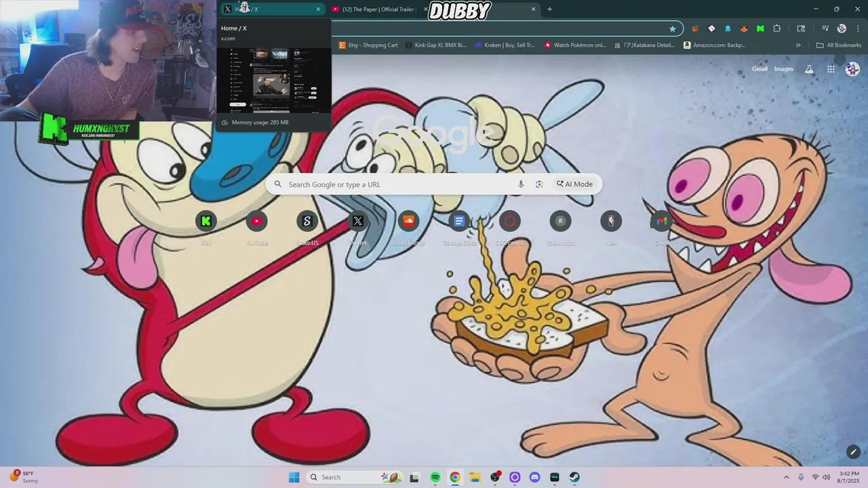Open the Chrome profile avatar in toolbar
The image size is (868, 488).
842,28
